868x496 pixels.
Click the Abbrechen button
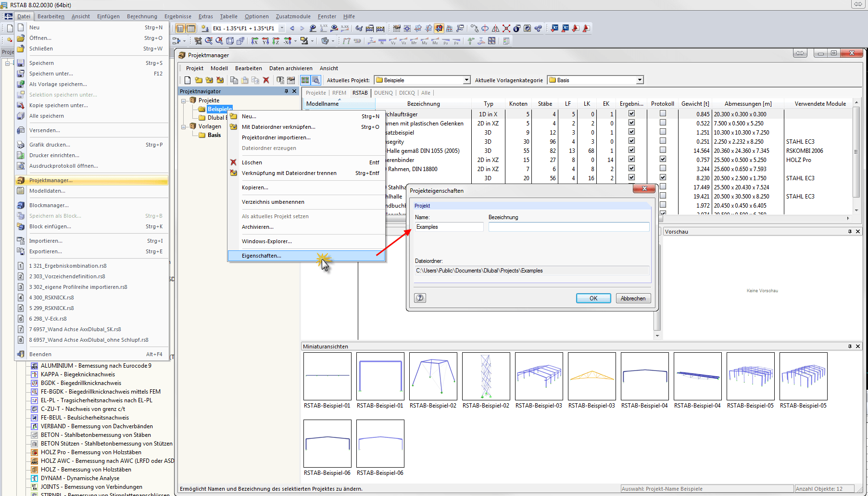click(633, 298)
